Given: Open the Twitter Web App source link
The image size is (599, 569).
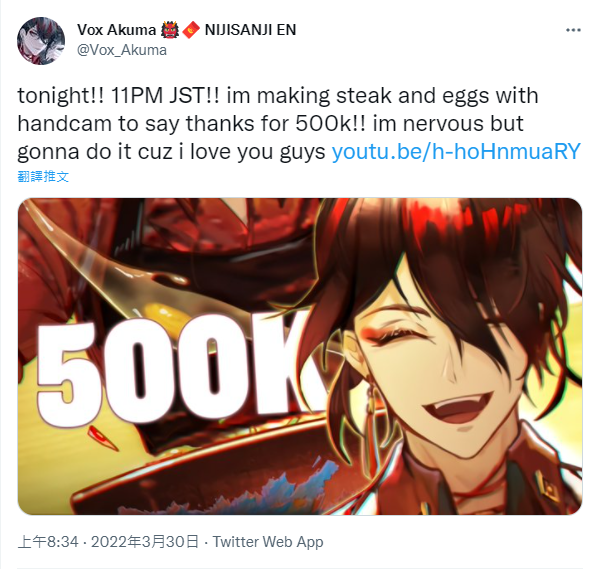Looking at the screenshot, I should click(x=268, y=542).
